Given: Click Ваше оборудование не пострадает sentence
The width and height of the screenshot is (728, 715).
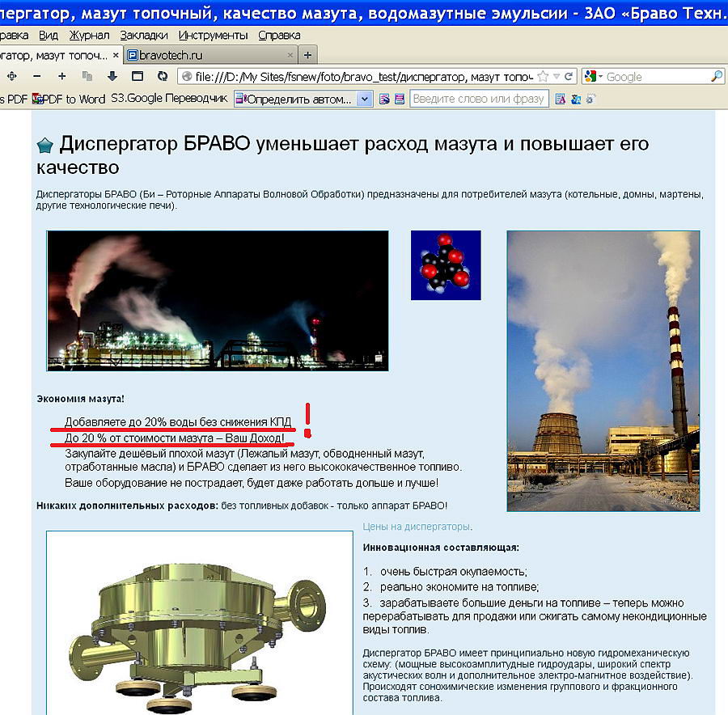Looking at the screenshot, I should coord(252,483).
